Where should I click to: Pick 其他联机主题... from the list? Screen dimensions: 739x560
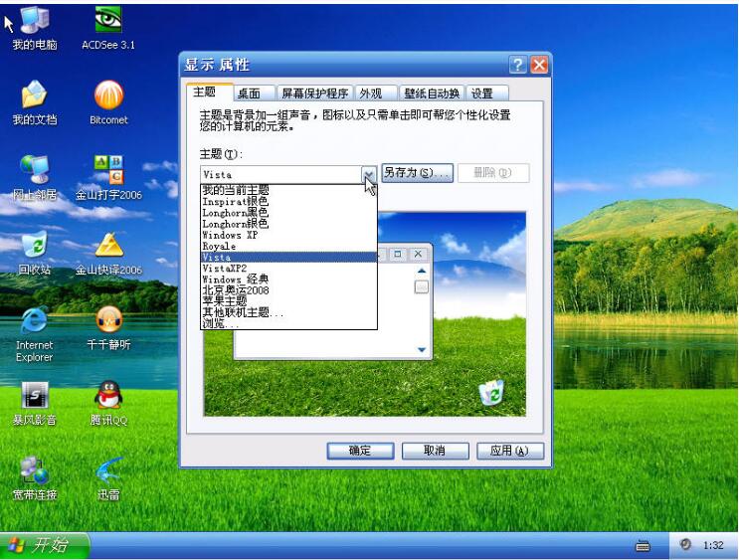point(288,312)
